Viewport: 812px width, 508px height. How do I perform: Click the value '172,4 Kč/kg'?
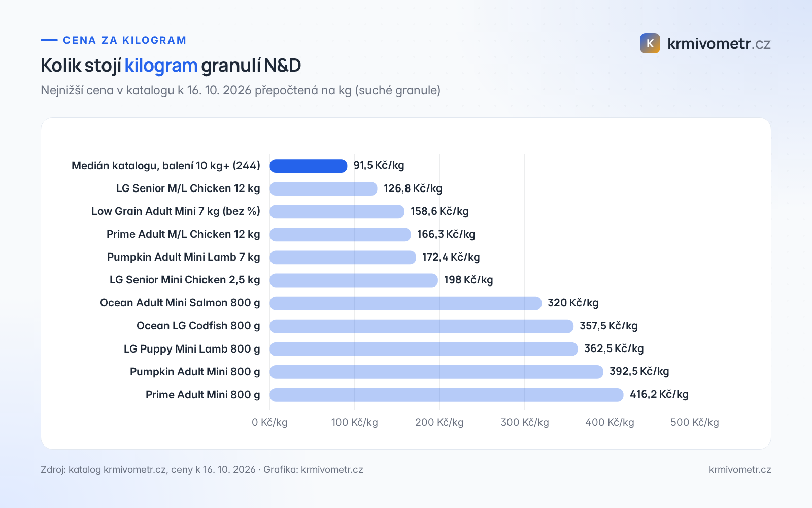(451, 257)
